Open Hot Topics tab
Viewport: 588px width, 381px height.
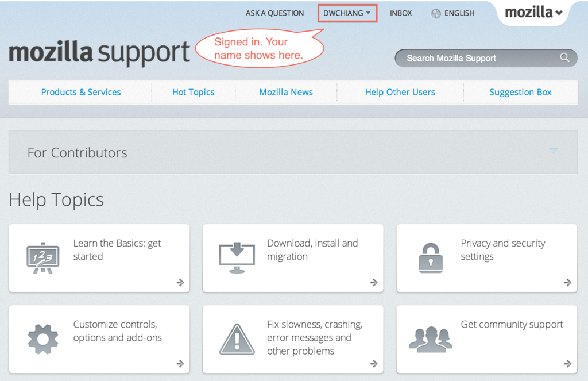tap(193, 92)
